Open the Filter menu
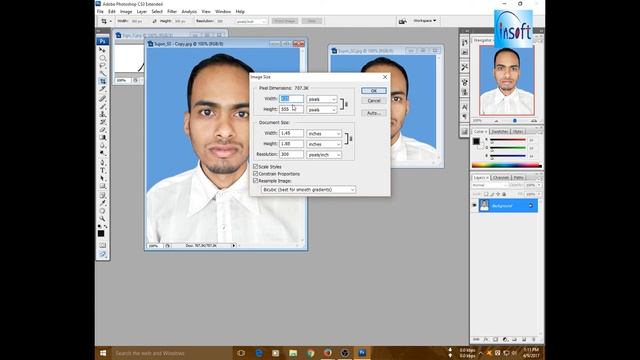The height and width of the screenshot is (360, 640). [172, 11]
